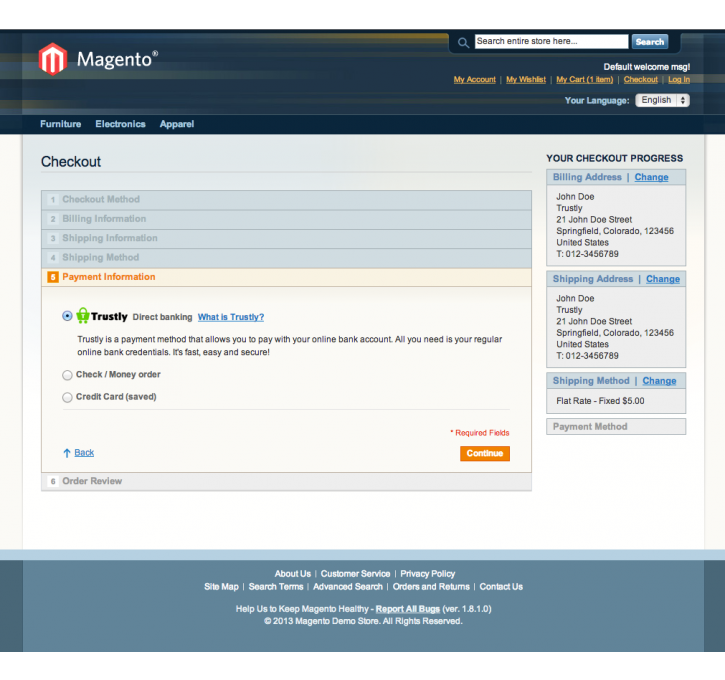The height and width of the screenshot is (680, 725).
Task: Open Contact Us footer link
Action: pos(501,587)
